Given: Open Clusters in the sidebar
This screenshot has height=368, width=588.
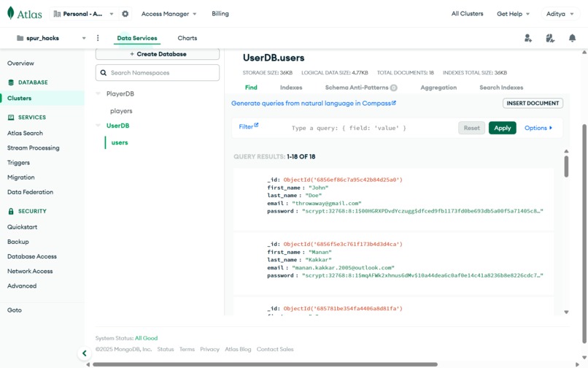Looking at the screenshot, I should pos(19,98).
